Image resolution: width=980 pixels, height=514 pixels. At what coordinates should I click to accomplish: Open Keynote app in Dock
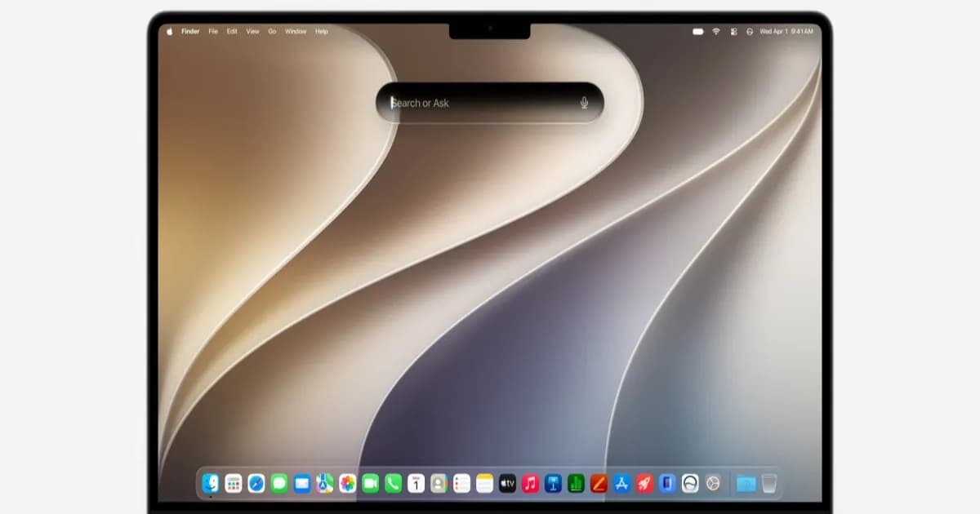pyautogui.click(x=554, y=483)
